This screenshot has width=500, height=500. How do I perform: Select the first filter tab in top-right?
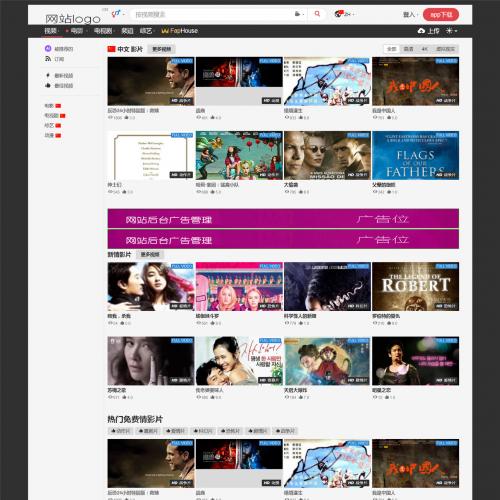tap(392, 49)
